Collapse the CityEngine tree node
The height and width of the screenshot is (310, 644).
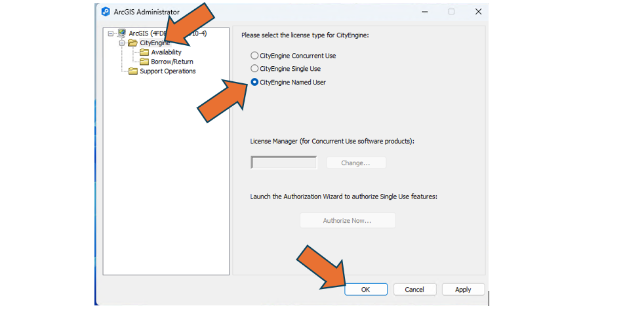[x=121, y=43]
